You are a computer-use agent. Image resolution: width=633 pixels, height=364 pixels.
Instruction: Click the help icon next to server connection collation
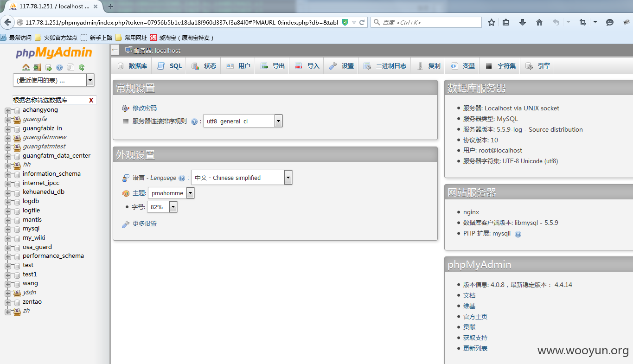click(x=194, y=121)
